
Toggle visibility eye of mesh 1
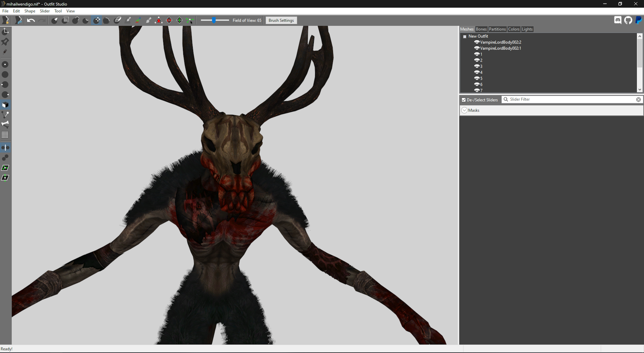click(x=477, y=54)
